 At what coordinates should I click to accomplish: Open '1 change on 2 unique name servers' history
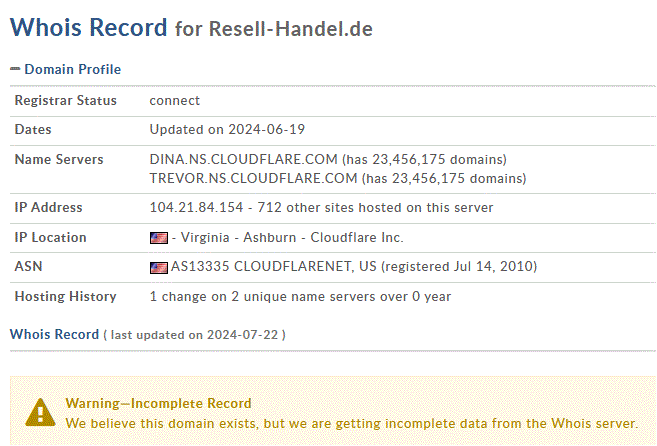[x=300, y=297]
